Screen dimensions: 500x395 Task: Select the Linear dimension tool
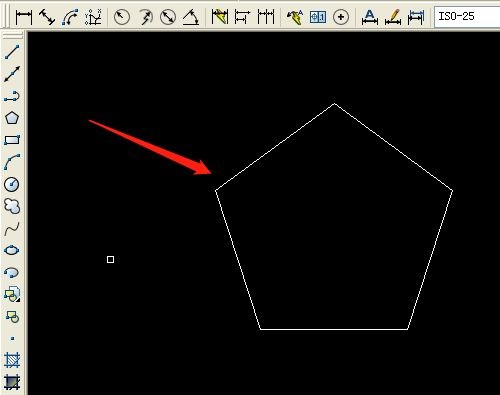(x=24, y=17)
